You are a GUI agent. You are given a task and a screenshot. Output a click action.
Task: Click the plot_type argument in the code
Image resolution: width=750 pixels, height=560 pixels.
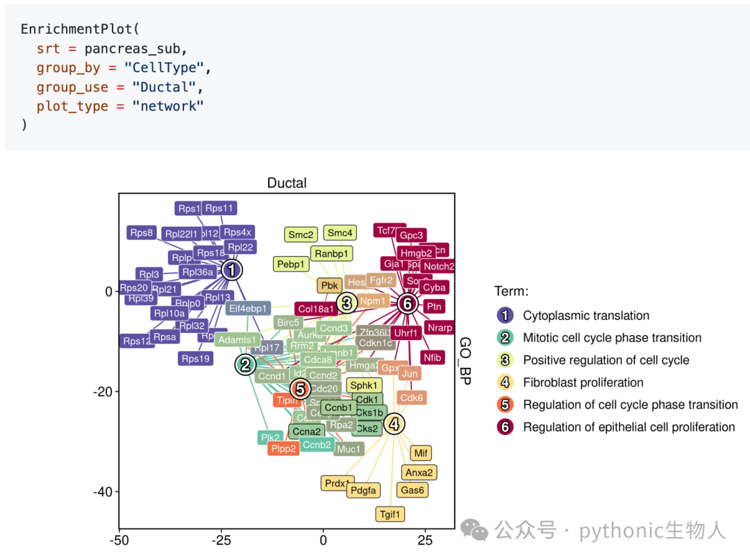[x=72, y=106]
